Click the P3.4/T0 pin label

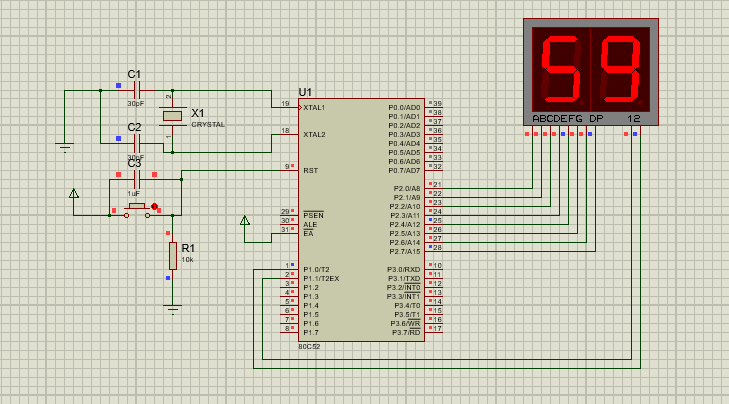click(x=407, y=305)
